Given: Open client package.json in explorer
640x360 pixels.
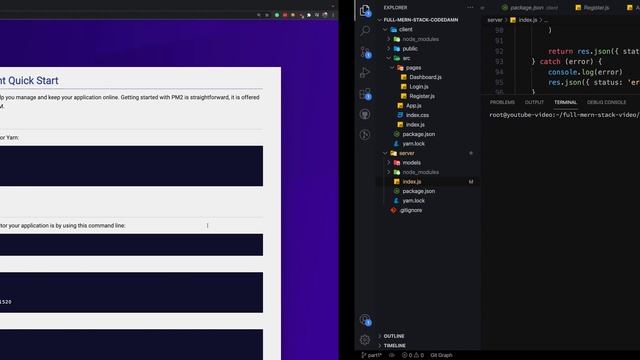Looking at the screenshot, I should [x=418, y=134].
